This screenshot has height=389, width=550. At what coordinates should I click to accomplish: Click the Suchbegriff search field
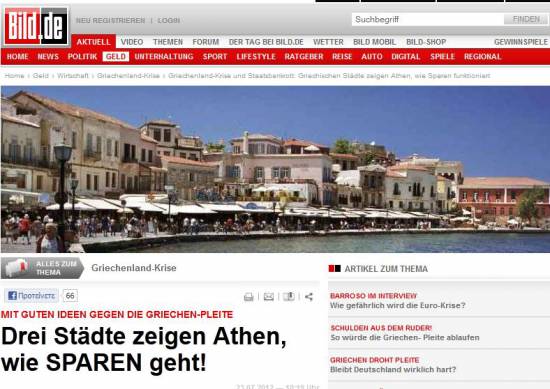(428, 19)
